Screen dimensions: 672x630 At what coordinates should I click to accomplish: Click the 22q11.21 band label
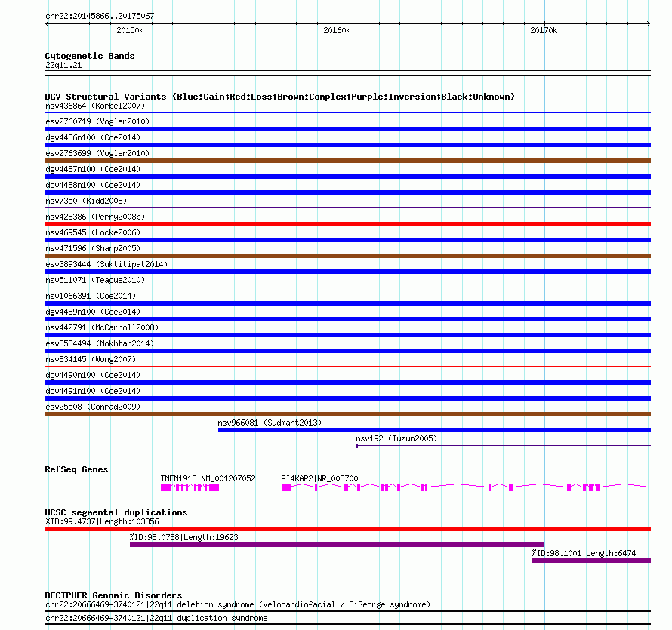click(x=63, y=65)
